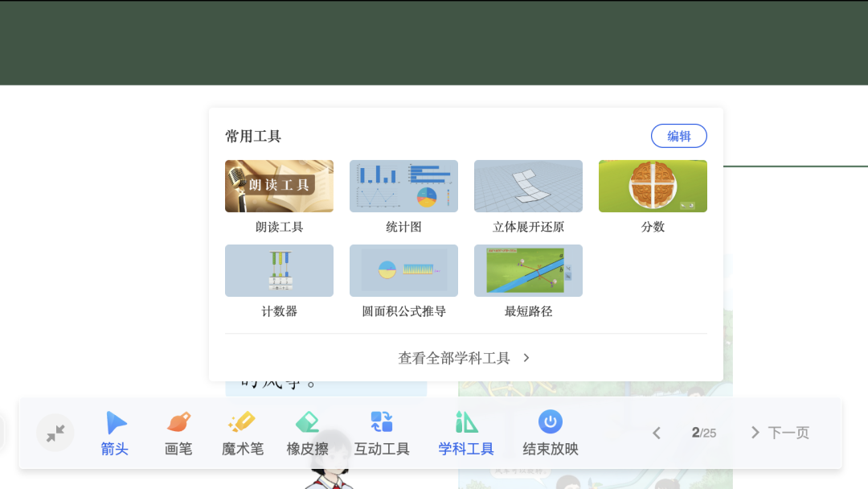Screen dimensions: 868x489
Task: Switch to the 橡皮擦 eraser tool
Action: click(x=307, y=432)
